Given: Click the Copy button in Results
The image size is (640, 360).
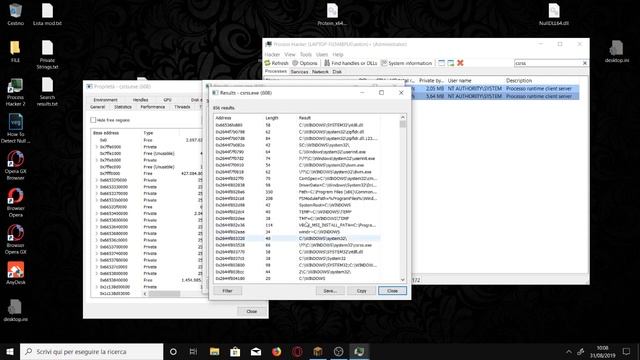Looking at the screenshot, I should point(361,291).
